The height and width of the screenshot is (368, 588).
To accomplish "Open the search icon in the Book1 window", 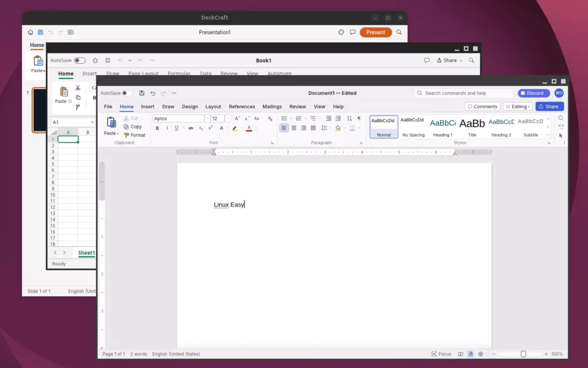I will [471, 60].
